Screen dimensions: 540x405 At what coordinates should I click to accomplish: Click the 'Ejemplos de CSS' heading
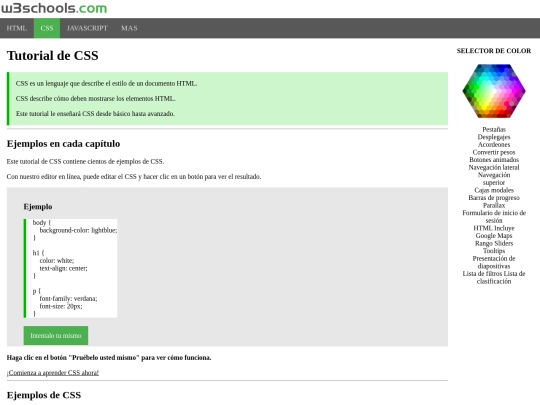pos(44,395)
